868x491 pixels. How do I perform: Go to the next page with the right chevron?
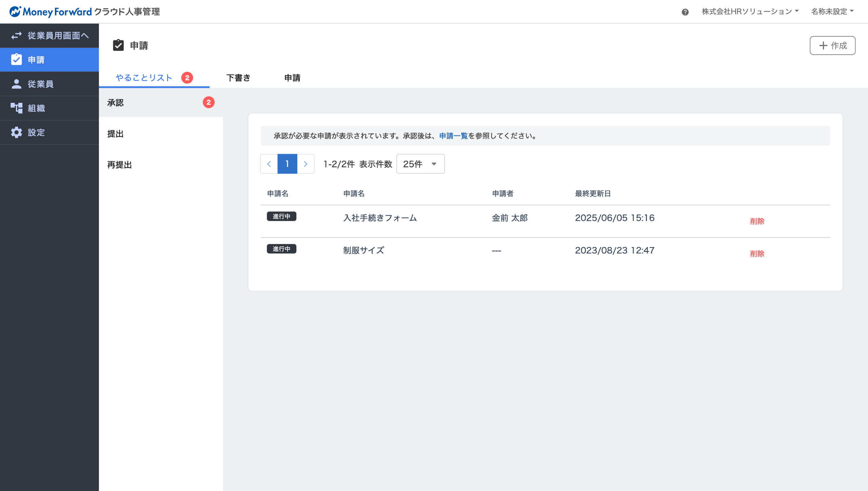click(x=305, y=164)
